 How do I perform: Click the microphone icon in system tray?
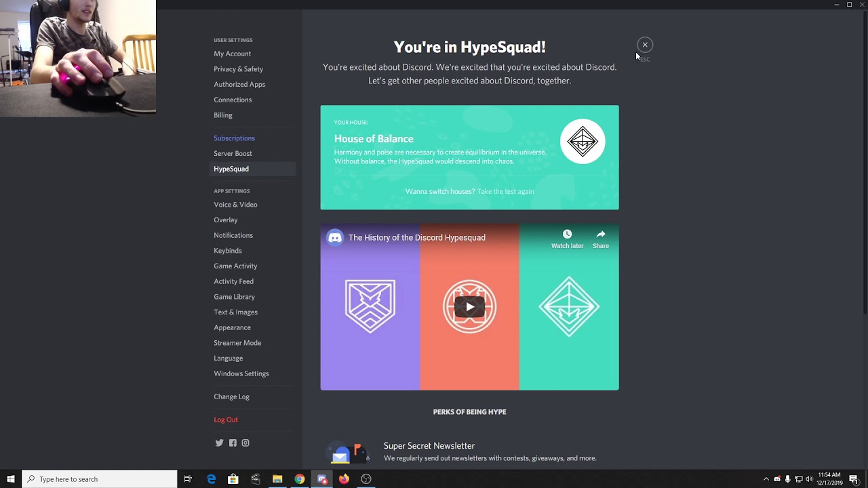coord(787,479)
